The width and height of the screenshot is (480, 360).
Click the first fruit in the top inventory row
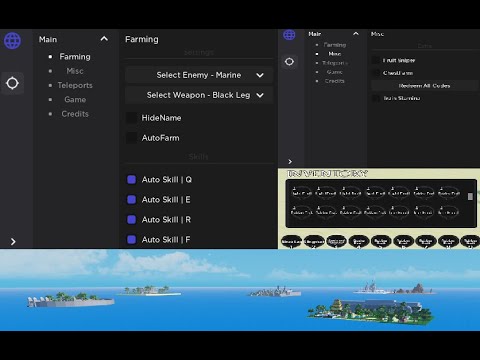(302, 192)
